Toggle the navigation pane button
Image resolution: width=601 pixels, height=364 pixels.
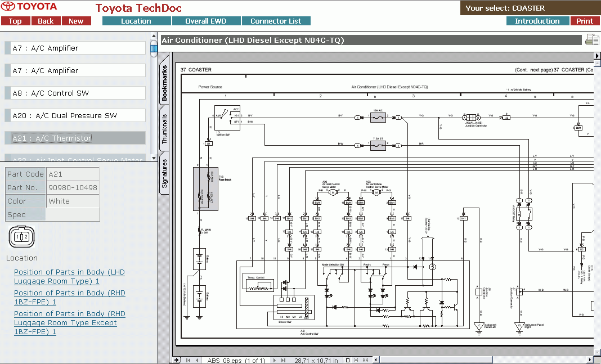click(177, 360)
